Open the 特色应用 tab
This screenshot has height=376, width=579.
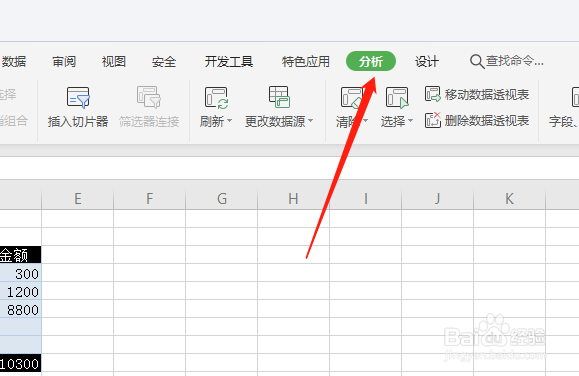pos(306,61)
